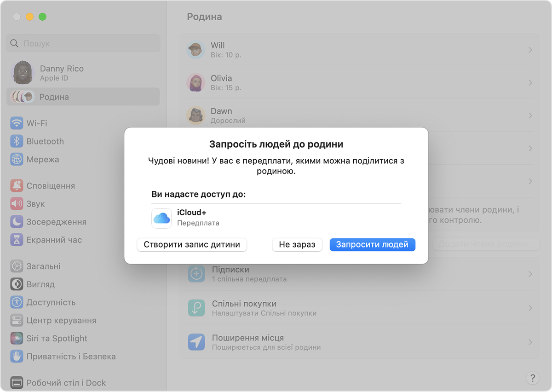
Task: Click inside the Пошук search field
Action: pyautogui.click(x=83, y=42)
